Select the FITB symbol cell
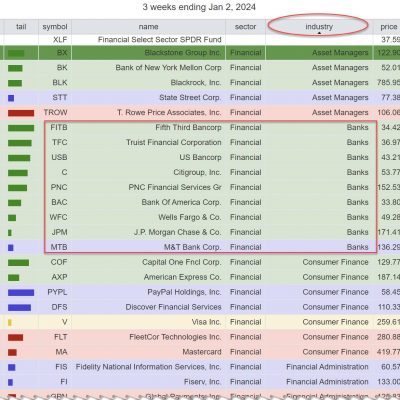This screenshot has height=400, width=400. point(59,128)
